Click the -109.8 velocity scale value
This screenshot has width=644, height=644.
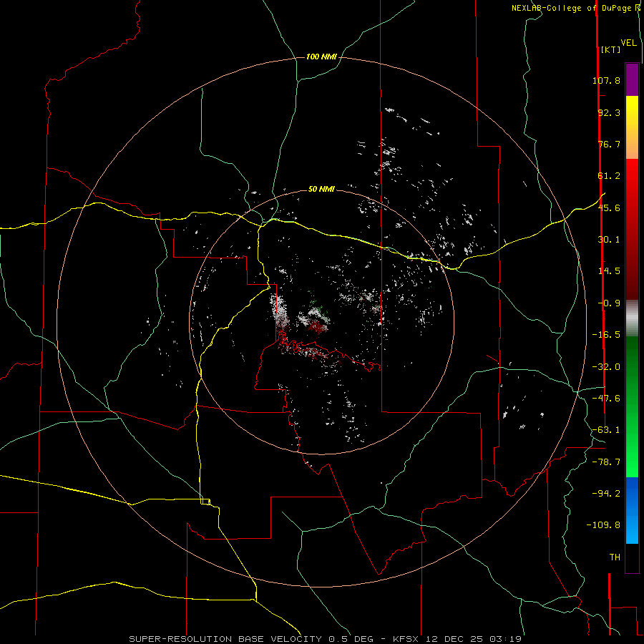click(603, 525)
